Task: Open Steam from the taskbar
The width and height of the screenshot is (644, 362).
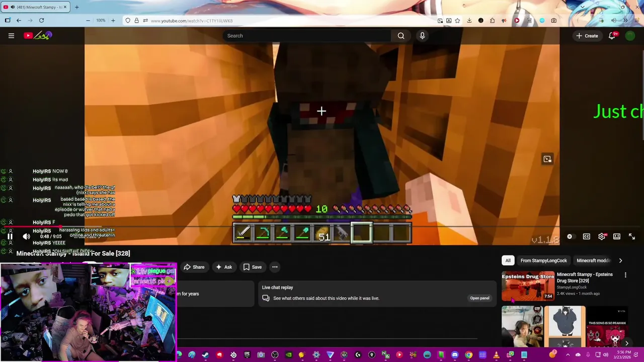Action: click(x=205, y=355)
